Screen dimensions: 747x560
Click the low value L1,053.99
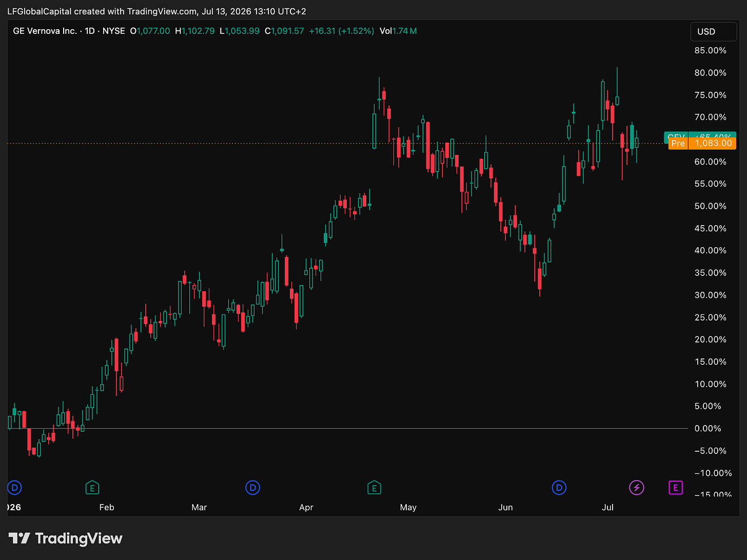(x=239, y=31)
